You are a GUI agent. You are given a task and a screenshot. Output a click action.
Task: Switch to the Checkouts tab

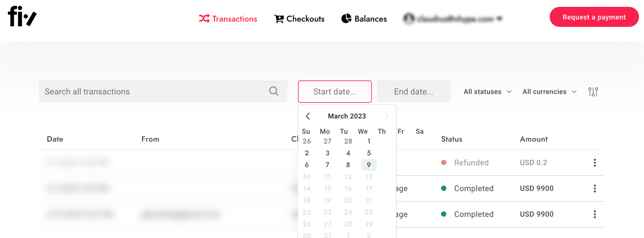[x=299, y=19]
